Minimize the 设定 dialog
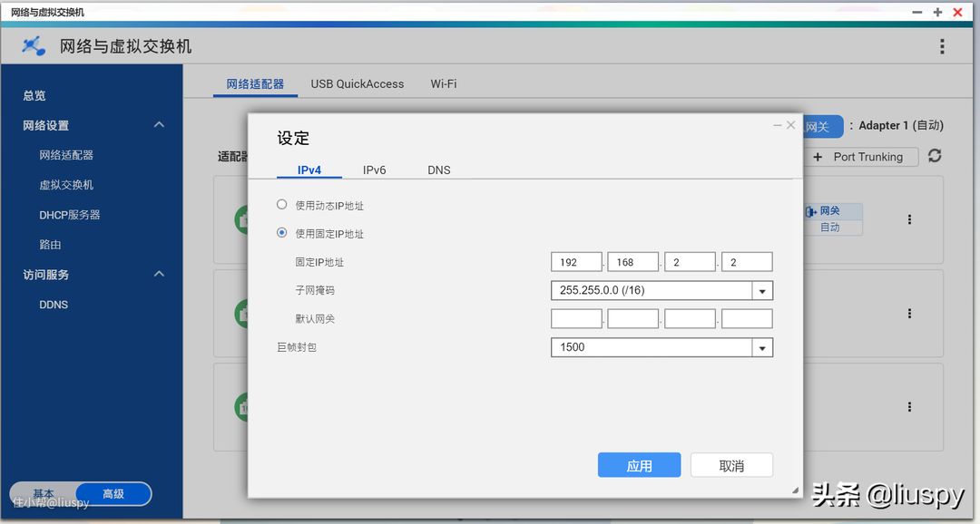 778,126
